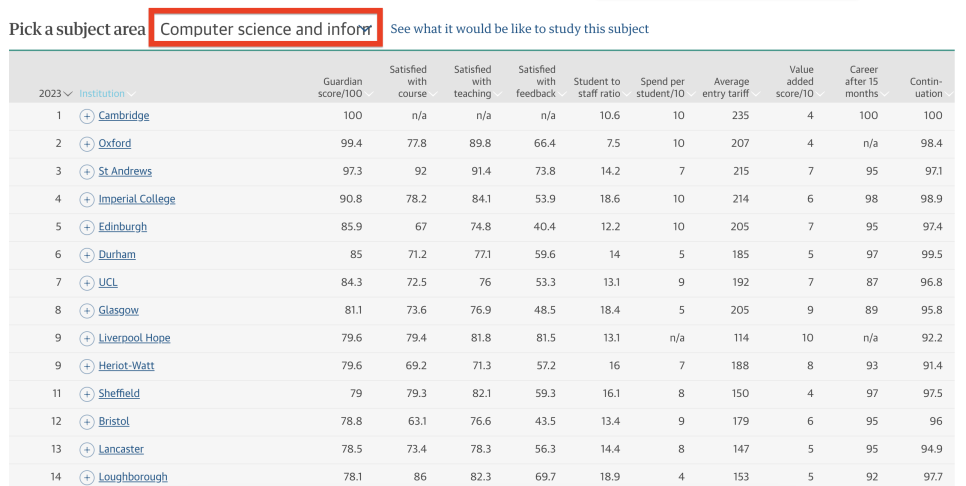This screenshot has width=966, height=486.
Task: Expand Heriot-Watt row plus icon
Action: tap(87, 366)
